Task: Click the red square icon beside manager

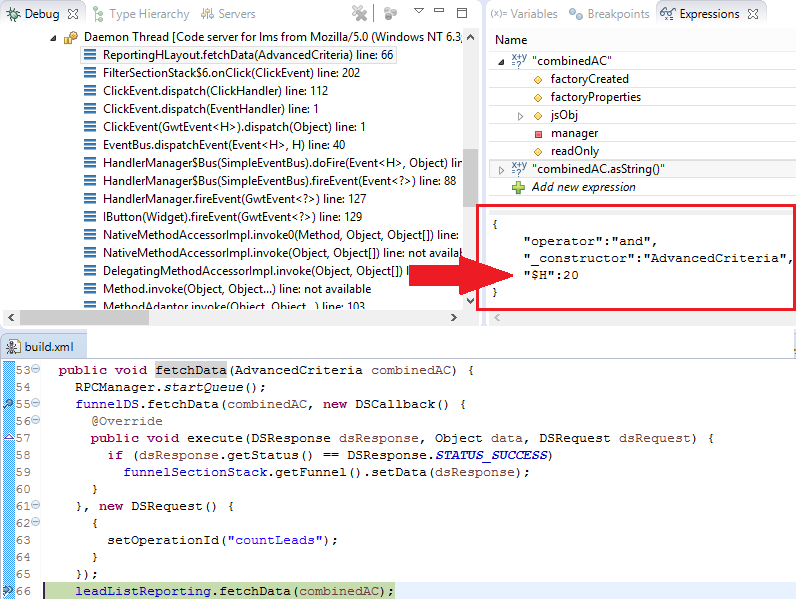Action: click(x=538, y=133)
